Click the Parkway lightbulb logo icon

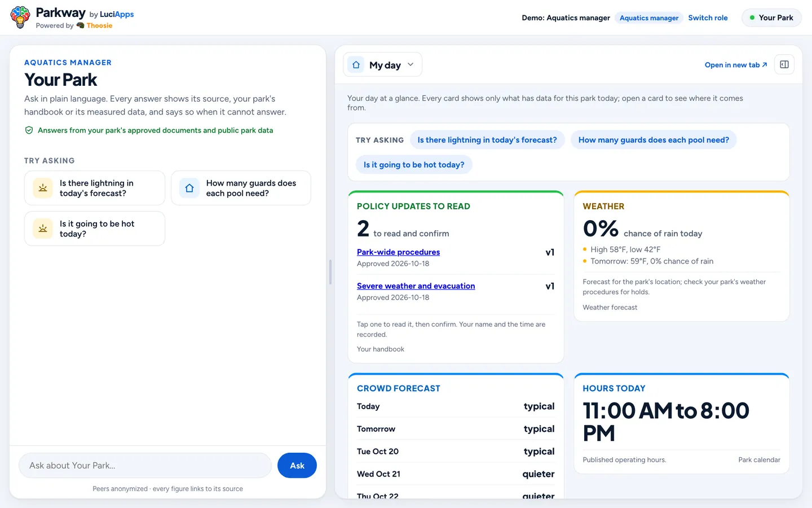coord(20,17)
